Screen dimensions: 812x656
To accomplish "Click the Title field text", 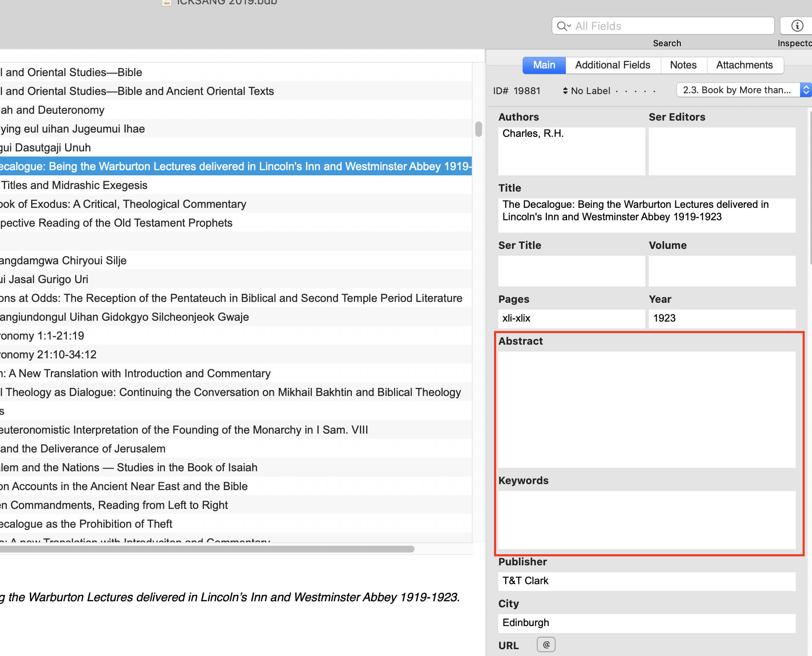I will tap(647, 215).
